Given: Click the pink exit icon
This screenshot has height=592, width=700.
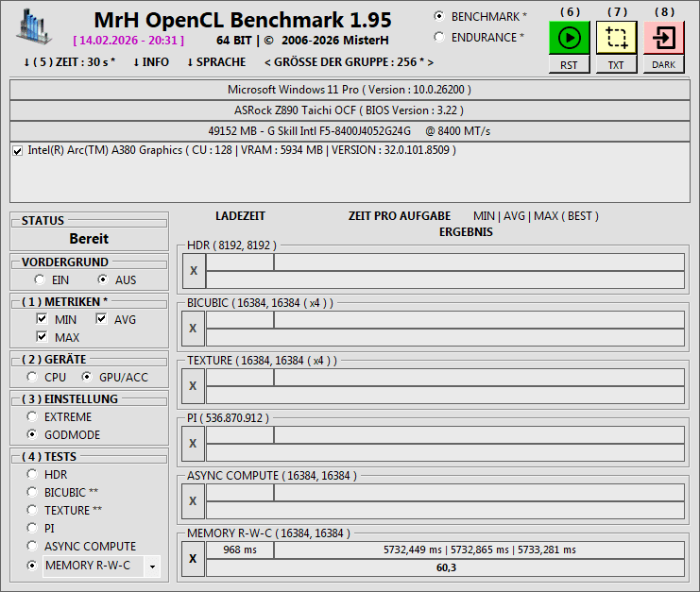Looking at the screenshot, I should coord(664,38).
